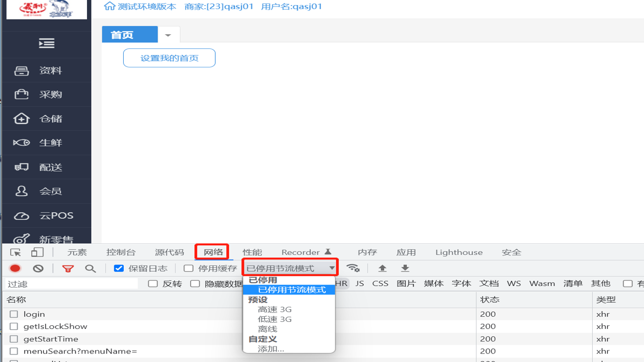Enable the 停用缓存 checkbox
The height and width of the screenshot is (362, 644).
tap(189, 268)
